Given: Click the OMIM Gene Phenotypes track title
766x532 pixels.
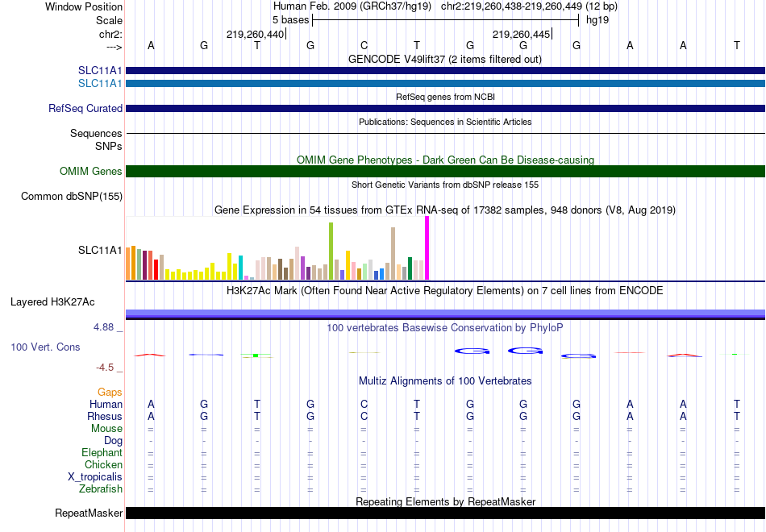Looking at the screenshot, I should pyautogui.click(x=445, y=160).
